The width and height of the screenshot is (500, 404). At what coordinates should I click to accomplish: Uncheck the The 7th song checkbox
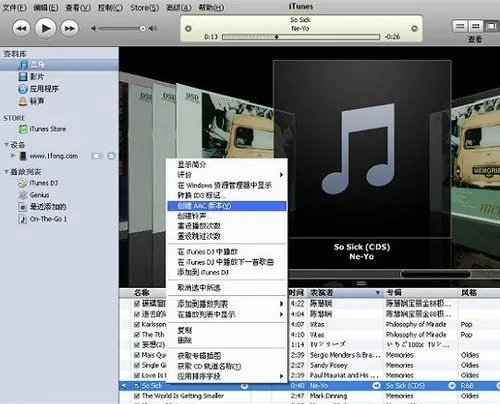pyautogui.click(x=137, y=334)
